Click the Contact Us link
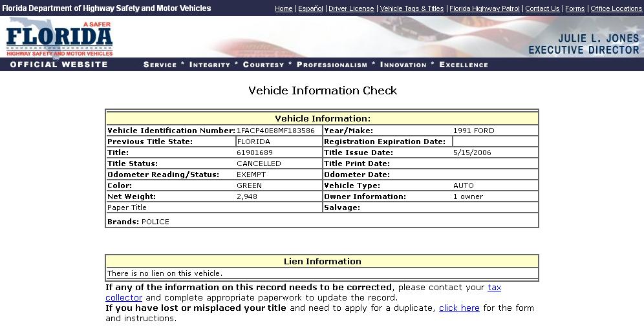The image size is (644, 327). pyautogui.click(x=542, y=8)
